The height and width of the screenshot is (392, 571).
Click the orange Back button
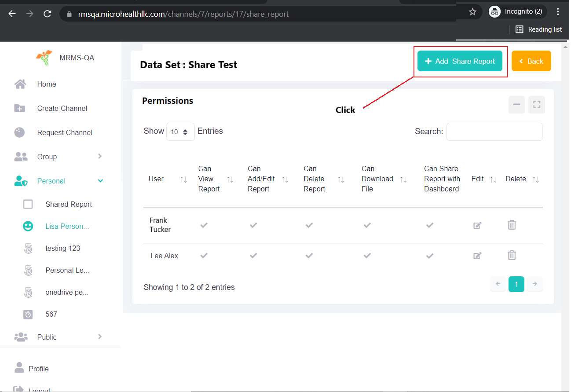click(531, 61)
